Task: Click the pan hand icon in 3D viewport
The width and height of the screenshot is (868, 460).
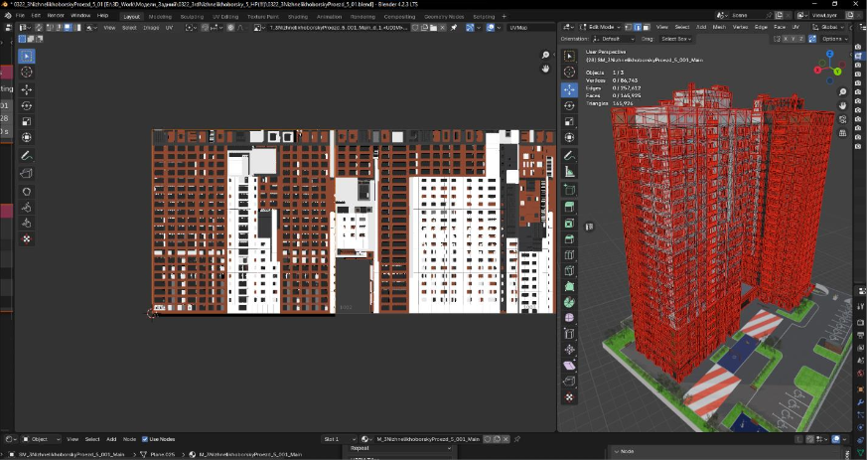Action: click(x=842, y=105)
